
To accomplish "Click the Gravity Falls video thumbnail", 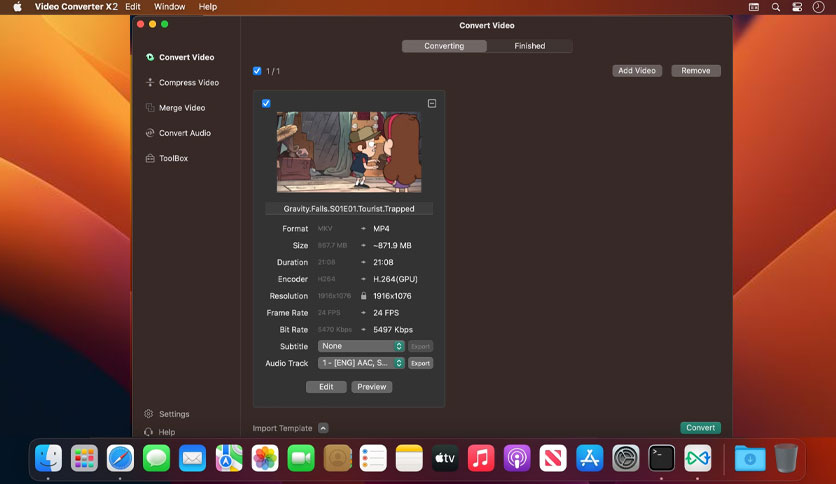I will [349, 152].
